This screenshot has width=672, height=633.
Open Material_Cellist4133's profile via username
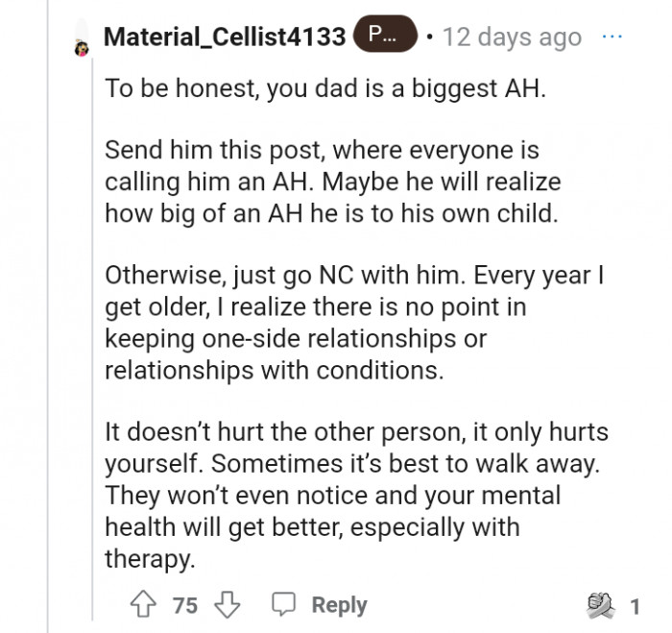click(x=224, y=37)
